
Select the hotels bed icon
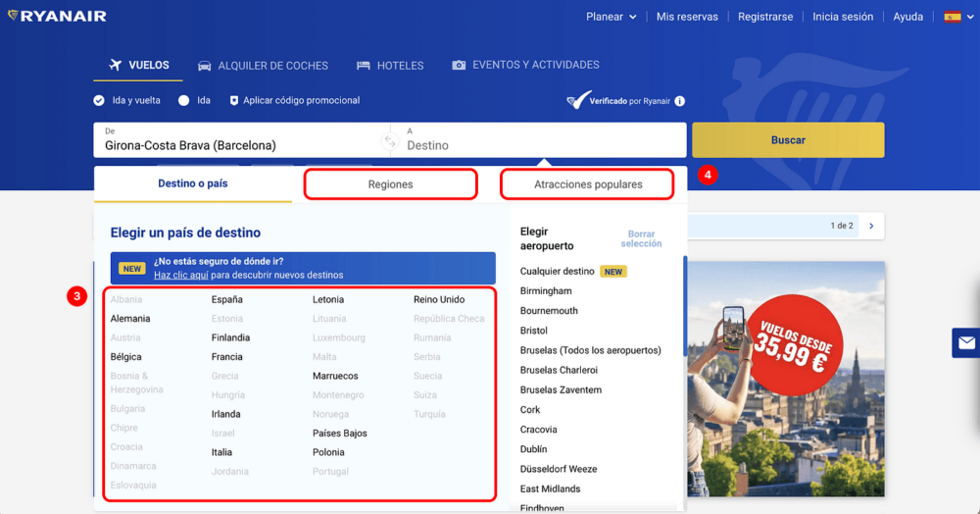point(364,66)
